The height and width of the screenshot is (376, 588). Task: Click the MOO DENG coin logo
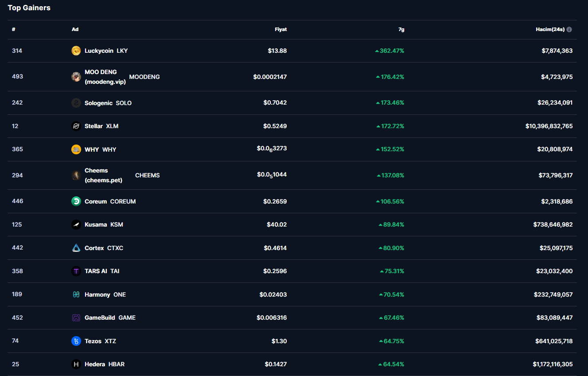(76, 77)
